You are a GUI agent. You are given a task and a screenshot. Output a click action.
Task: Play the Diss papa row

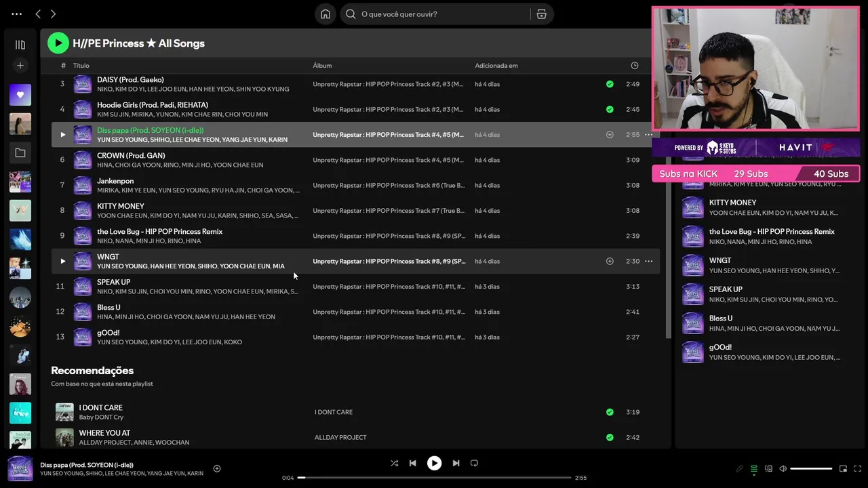[x=62, y=135]
